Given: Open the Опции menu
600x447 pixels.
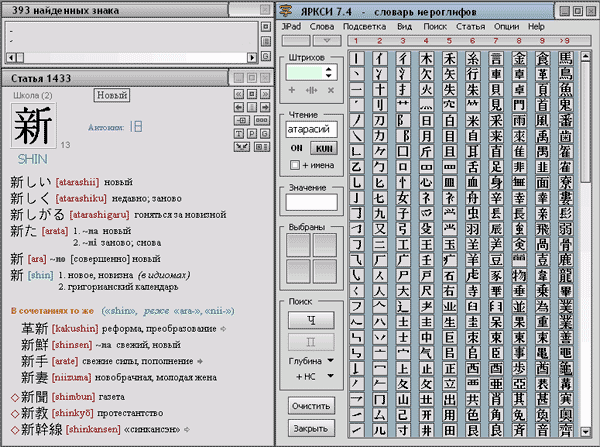Looking at the screenshot, I should (507, 26).
